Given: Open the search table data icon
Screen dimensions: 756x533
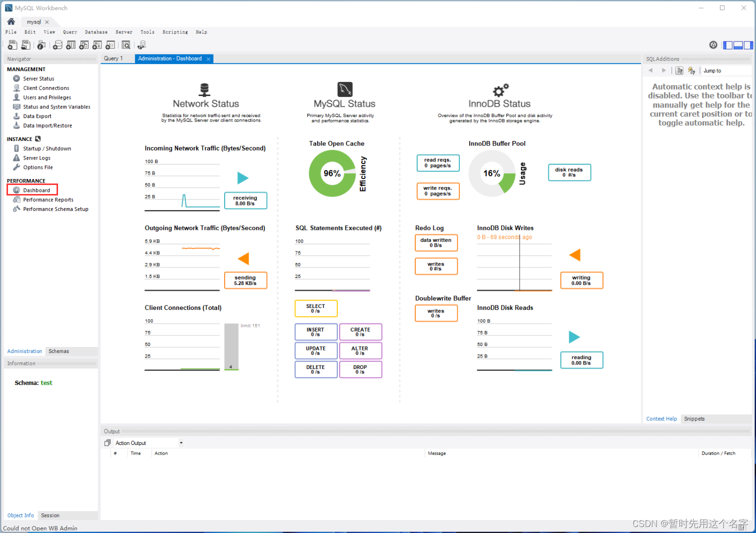Looking at the screenshot, I should [x=126, y=45].
